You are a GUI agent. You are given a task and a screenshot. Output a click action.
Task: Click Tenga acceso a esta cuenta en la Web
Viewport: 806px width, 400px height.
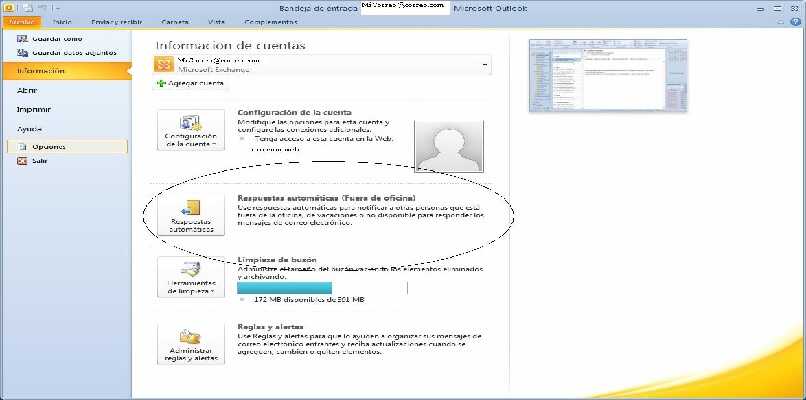click(x=323, y=138)
